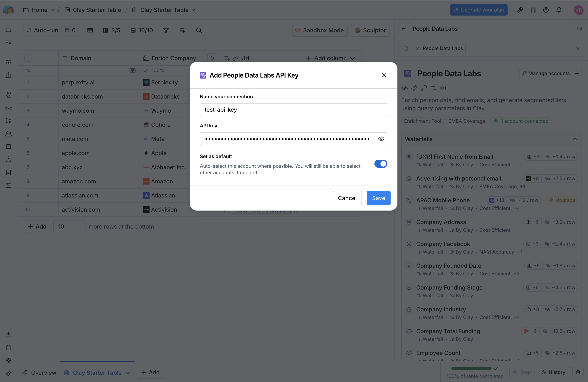Add a new bottom table tab
Viewport: 588px width, 382px height.
[150, 372]
